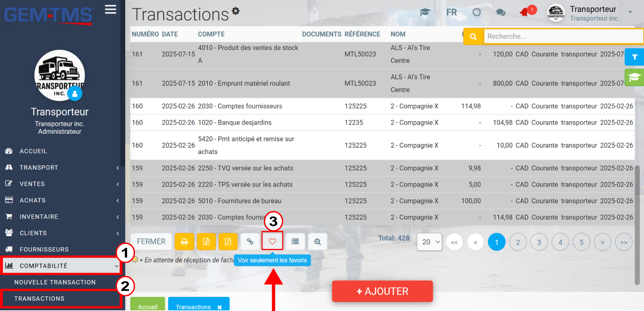Toggle show only favorites heart
Screen dimensions: 644x311
272,242
